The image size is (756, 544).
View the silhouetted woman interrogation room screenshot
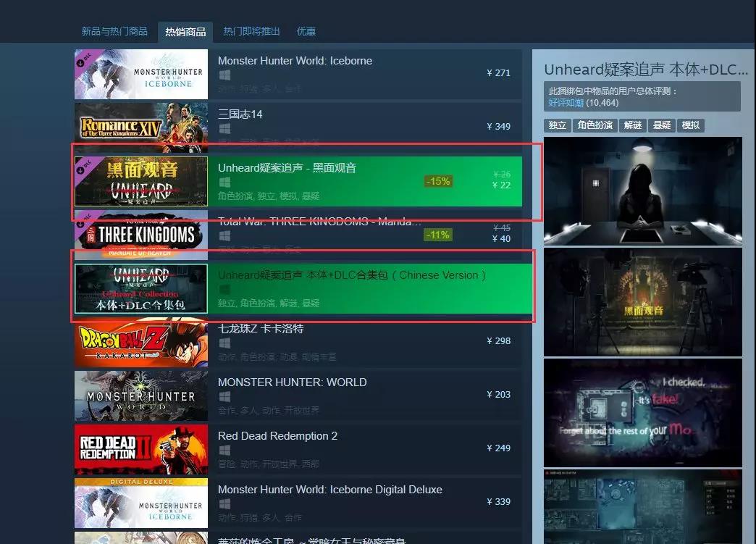[643, 191]
